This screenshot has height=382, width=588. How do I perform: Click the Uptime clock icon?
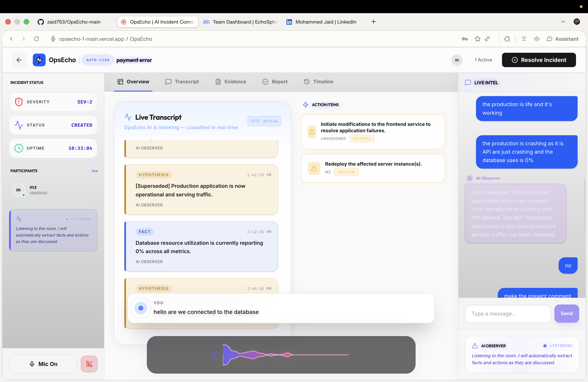pos(19,148)
